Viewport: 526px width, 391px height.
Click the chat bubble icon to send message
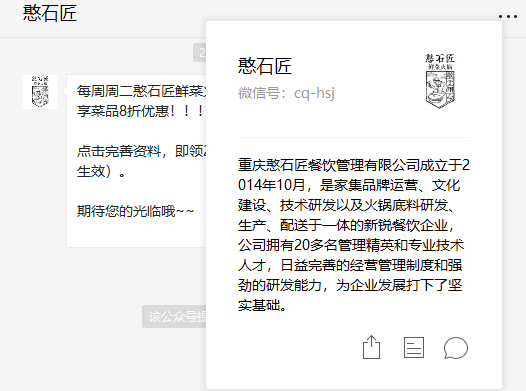(456, 348)
